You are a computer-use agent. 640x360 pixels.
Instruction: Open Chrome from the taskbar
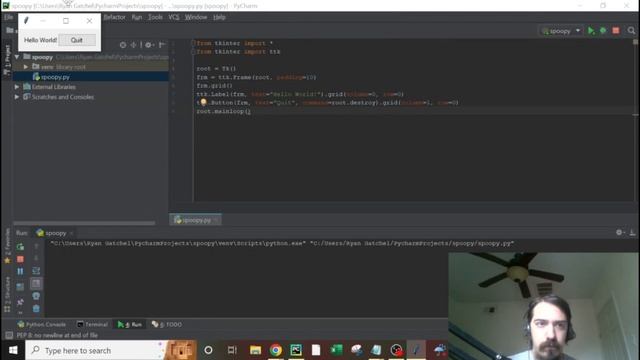pos(276,350)
